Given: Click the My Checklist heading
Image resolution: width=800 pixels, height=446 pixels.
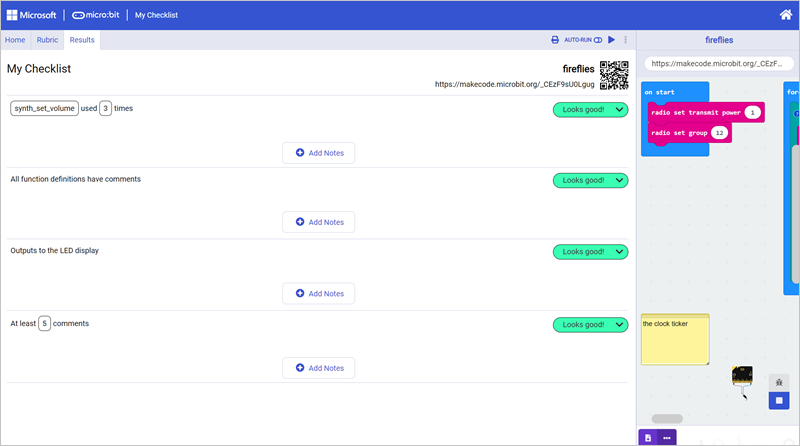Looking at the screenshot, I should (x=39, y=69).
